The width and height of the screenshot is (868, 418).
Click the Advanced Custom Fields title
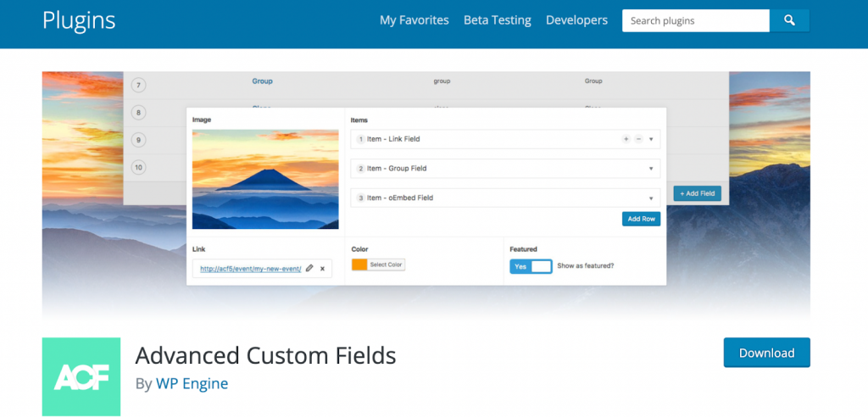[x=265, y=355]
